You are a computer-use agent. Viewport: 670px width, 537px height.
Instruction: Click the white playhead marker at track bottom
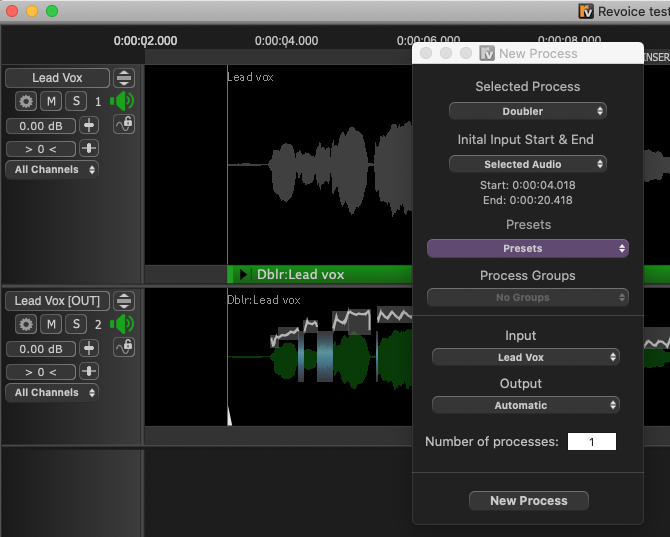point(229,416)
